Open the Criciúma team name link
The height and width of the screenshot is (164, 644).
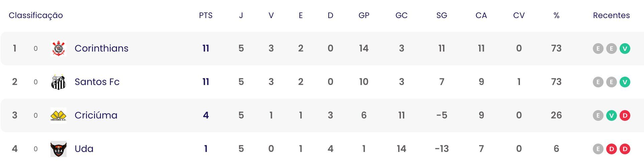click(96, 115)
